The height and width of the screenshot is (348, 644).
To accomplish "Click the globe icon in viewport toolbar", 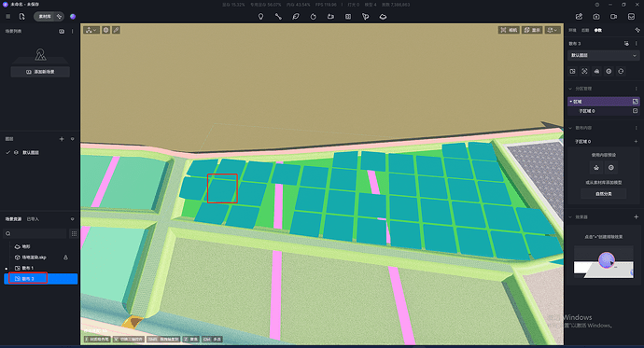I will (x=106, y=30).
